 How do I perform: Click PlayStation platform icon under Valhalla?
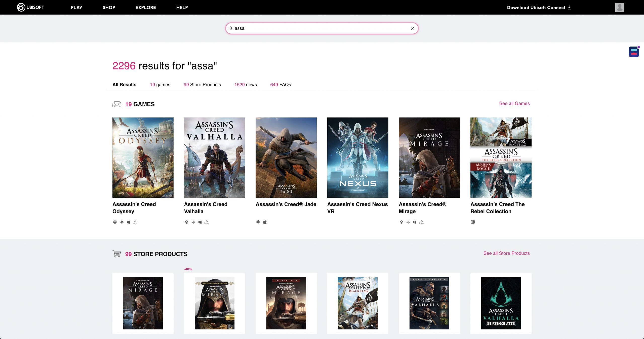coord(193,222)
